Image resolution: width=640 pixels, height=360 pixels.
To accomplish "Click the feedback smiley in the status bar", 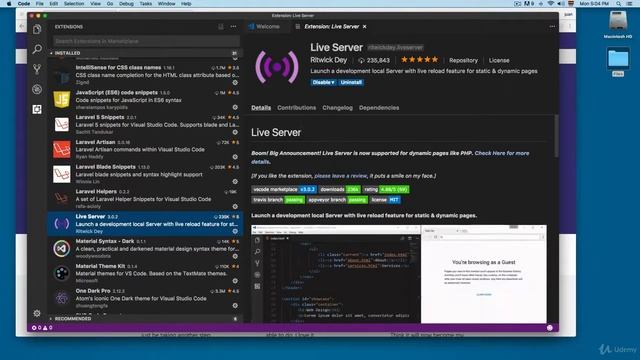I will pyautogui.click(x=550, y=327).
